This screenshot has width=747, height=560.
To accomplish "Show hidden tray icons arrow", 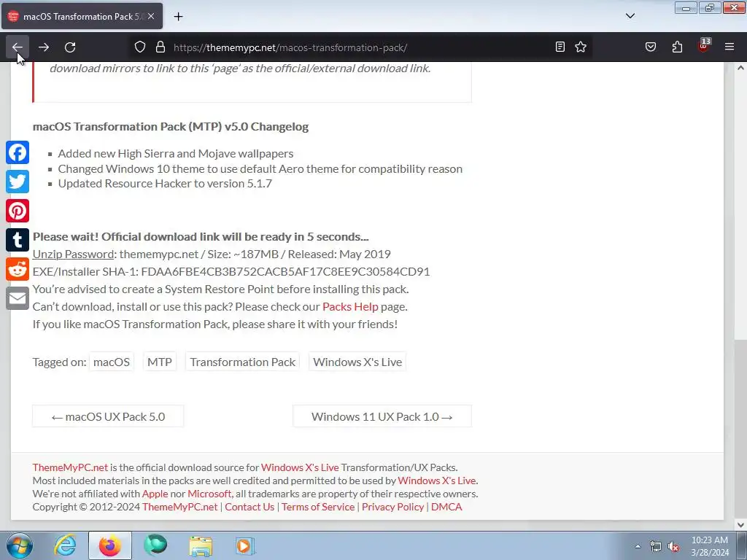I will (638, 547).
